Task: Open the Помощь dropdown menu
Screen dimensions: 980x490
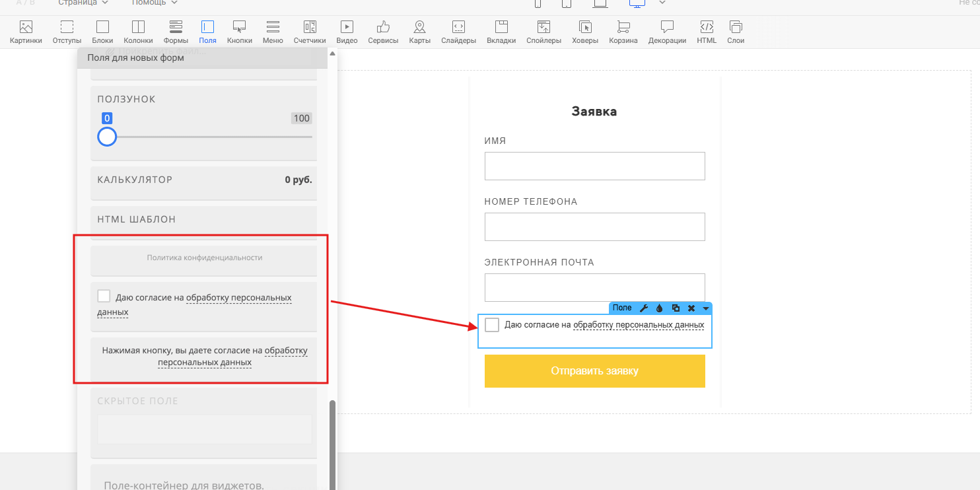Action: click(x=155, y=3)
